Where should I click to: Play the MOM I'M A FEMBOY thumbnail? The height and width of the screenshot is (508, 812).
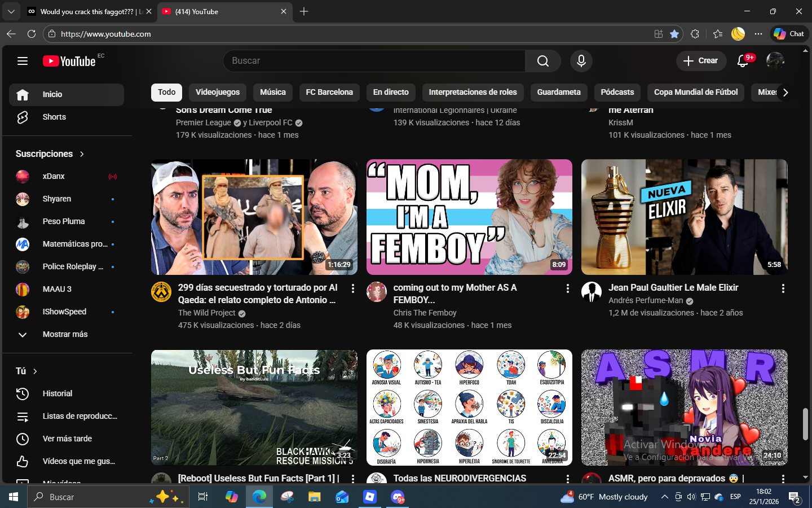pos(469,217)
